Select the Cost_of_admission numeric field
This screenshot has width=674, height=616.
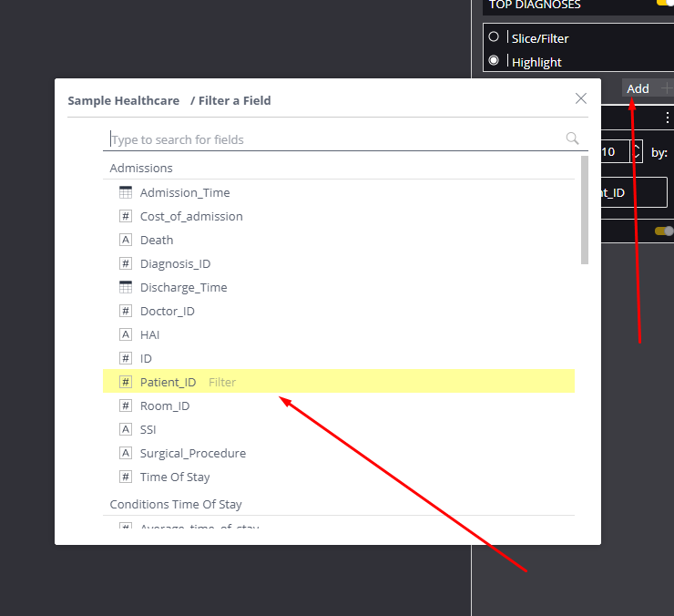coord(191,216)
